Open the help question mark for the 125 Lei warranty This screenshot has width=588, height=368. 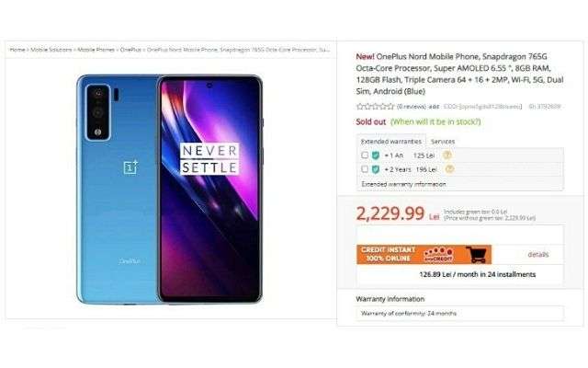tap(447, 155)
